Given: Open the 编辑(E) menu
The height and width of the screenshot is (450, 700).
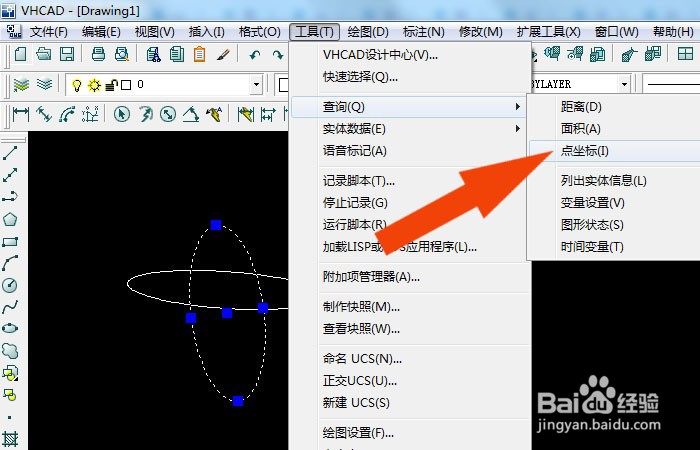Looking at the screenshot, I should 101,32.
